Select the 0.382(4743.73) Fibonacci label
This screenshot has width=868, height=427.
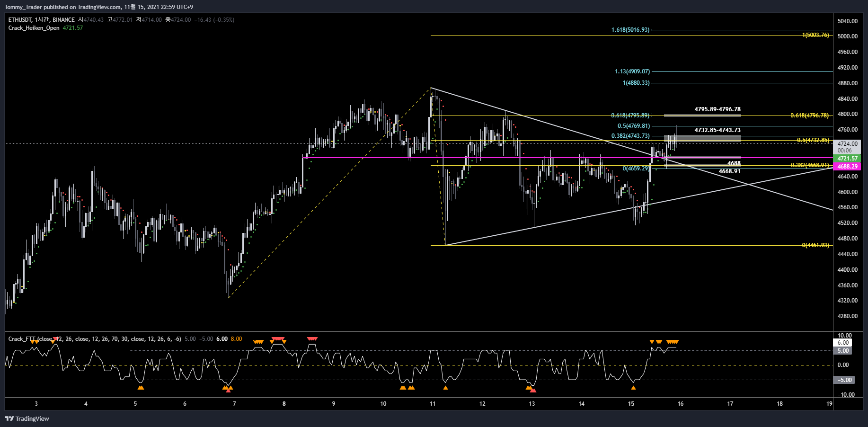click(630, 136)
